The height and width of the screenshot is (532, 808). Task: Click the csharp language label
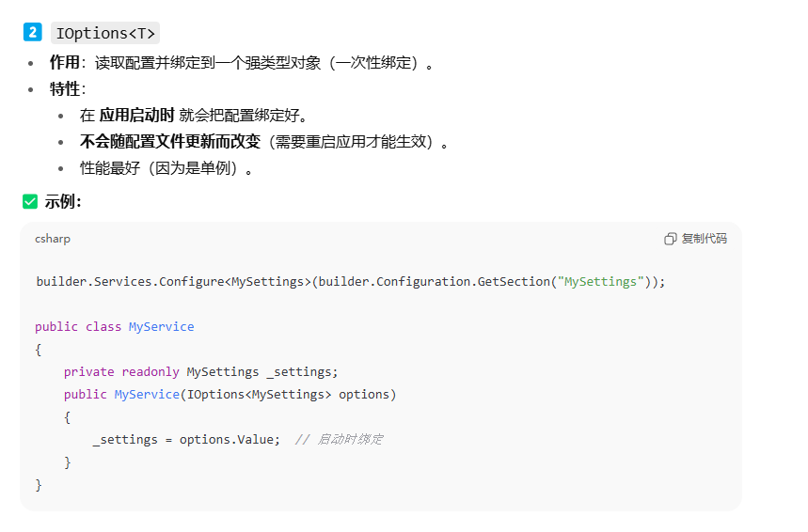tap(53, 239)
